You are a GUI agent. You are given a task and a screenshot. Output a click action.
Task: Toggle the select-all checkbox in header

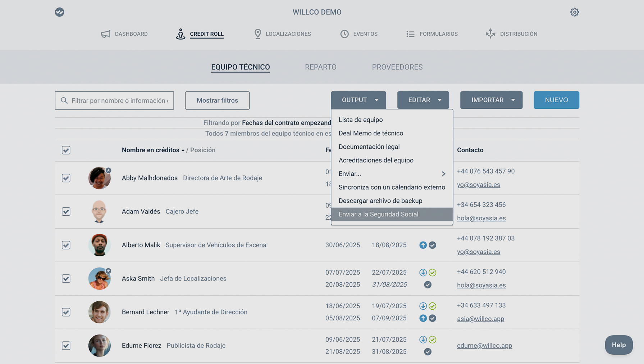[x=66, y=150]
